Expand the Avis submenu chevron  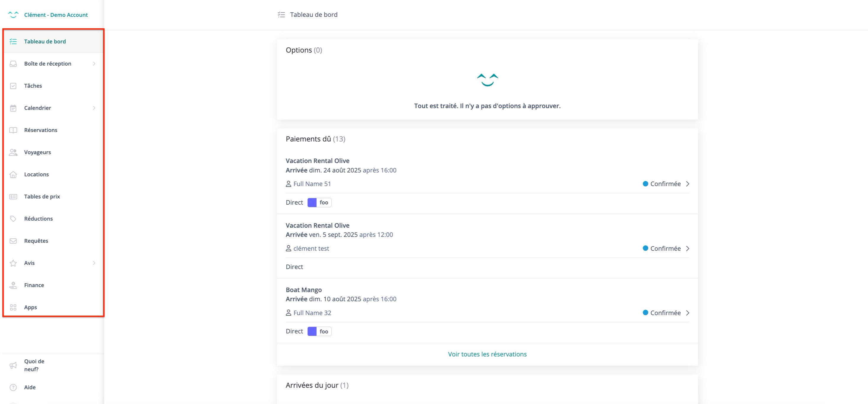click(x=94, y=263)
